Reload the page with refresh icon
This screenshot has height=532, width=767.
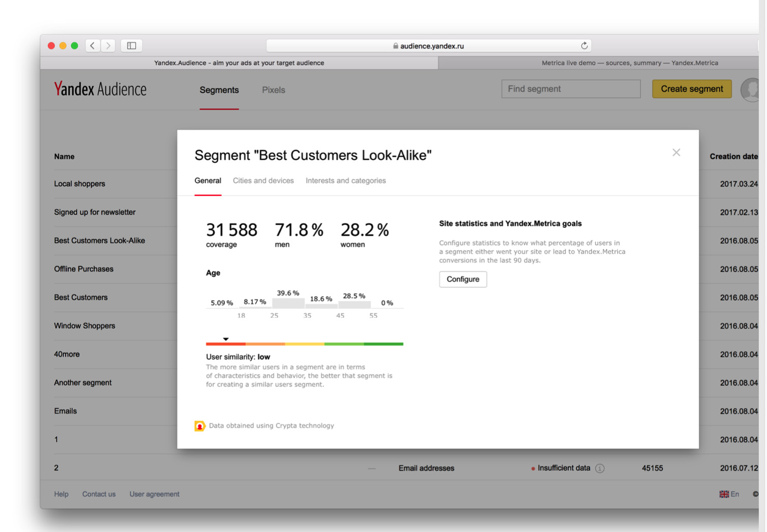pos(584,46)
